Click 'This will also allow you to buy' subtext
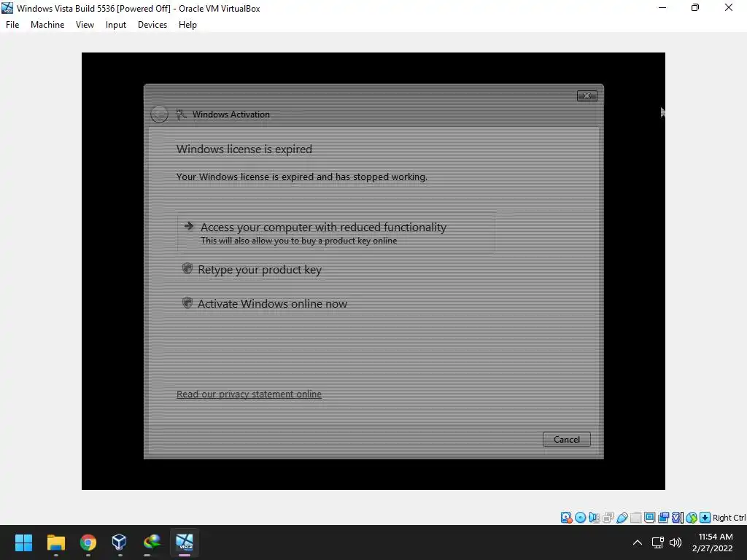The image size is (747, 560). [x=298, y=241]
